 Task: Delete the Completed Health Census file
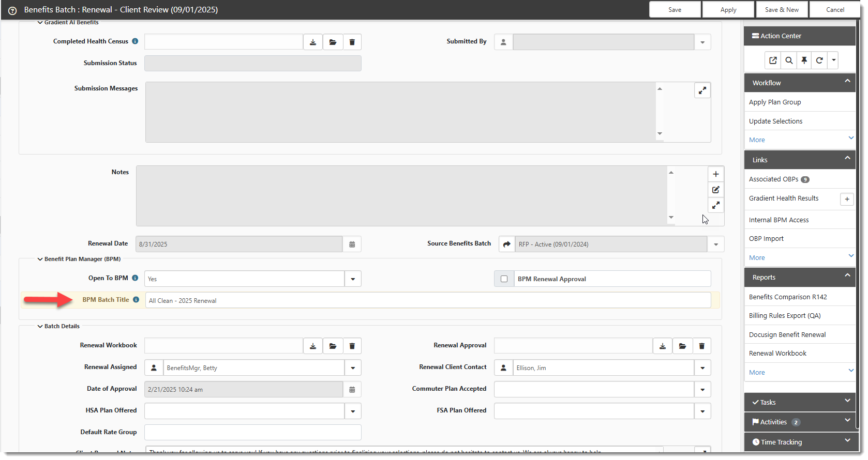tap(352, 42)
